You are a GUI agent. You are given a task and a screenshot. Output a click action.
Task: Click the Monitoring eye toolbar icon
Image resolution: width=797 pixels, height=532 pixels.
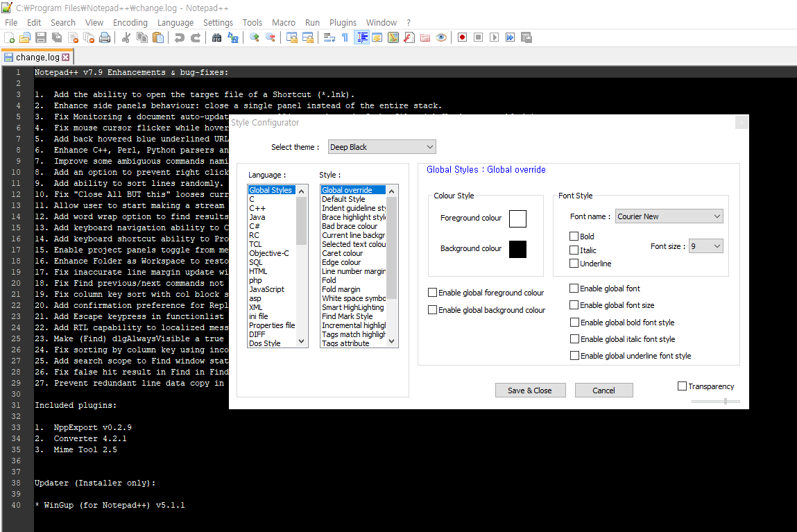tap(441, 37)
